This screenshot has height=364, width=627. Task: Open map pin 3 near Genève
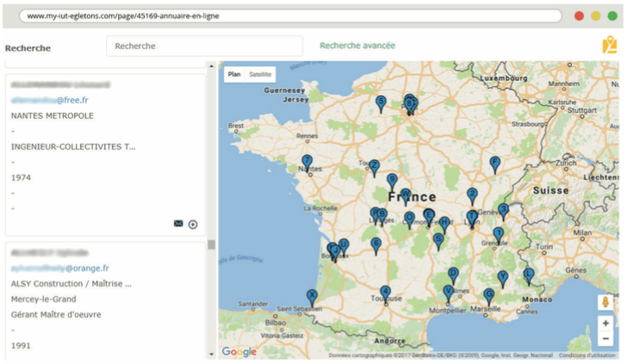coord(504,211)
